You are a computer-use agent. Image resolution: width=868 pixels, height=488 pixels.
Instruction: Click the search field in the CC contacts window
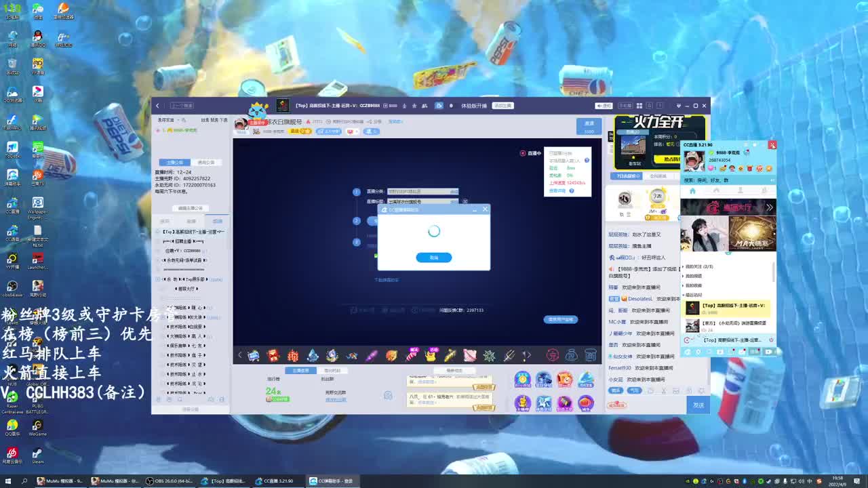click(x=727, y=180)
